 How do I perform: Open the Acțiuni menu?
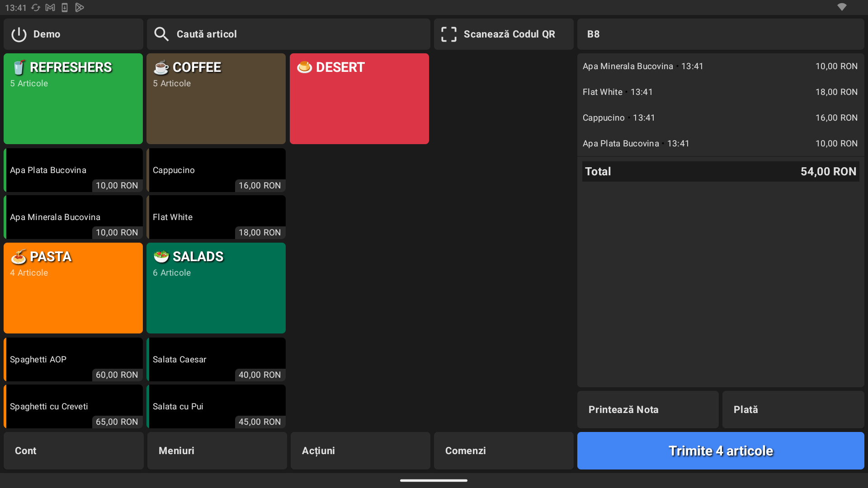pos(360,451)
